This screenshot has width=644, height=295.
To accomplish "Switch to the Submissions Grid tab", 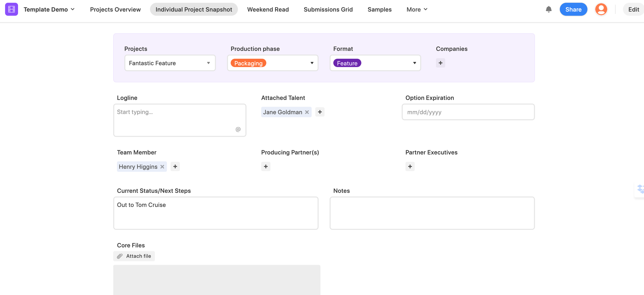I will tap(328, 9).
